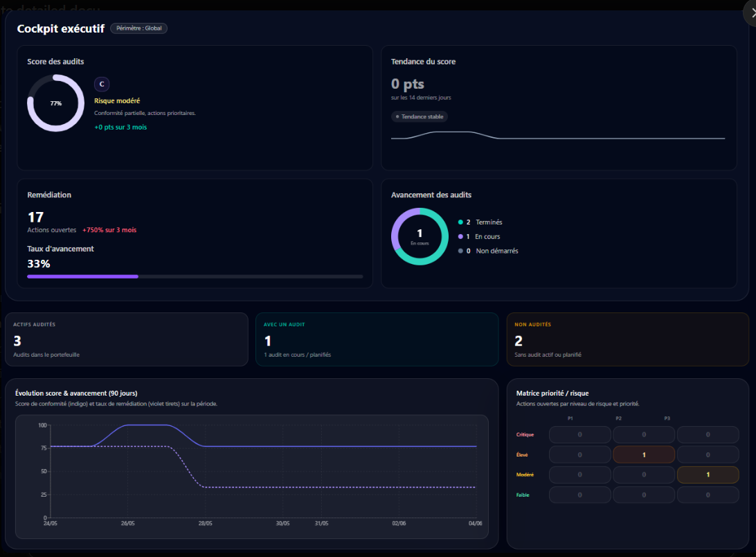756x557 pixels.
Task: Open the Avec un audit card
Action: coord(377,339)
